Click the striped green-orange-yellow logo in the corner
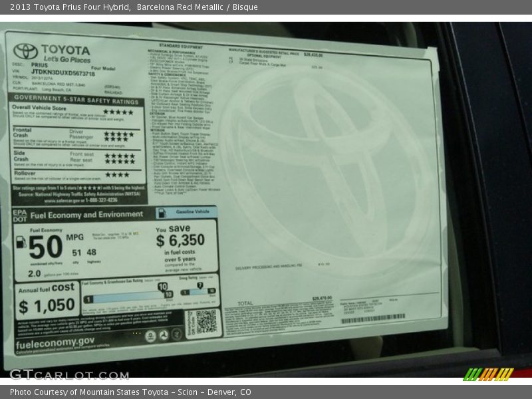Screen dimensions: 532x399 click(488, 374)
